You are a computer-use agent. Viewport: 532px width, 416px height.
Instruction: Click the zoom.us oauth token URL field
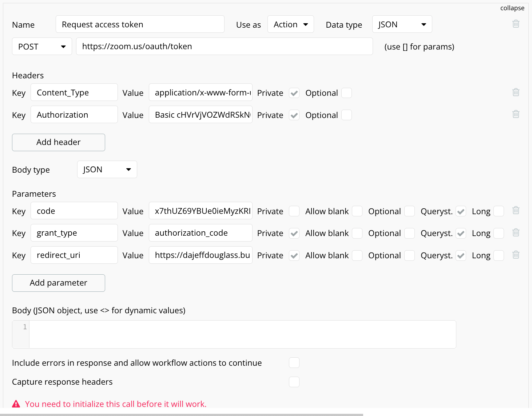click(x=224, y=47)
